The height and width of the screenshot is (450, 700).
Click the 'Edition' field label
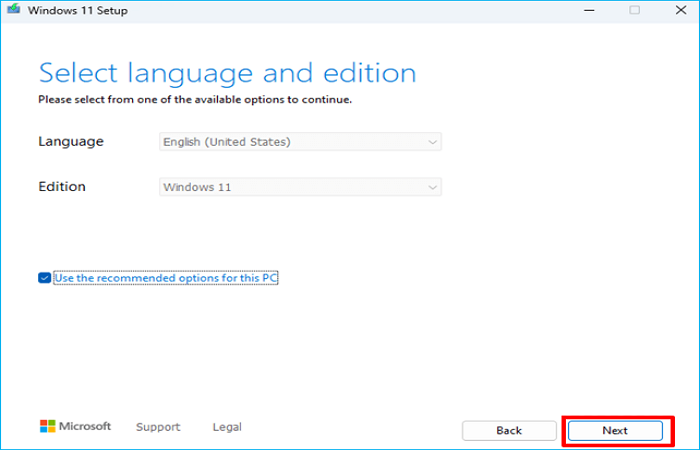coord(62,187)
